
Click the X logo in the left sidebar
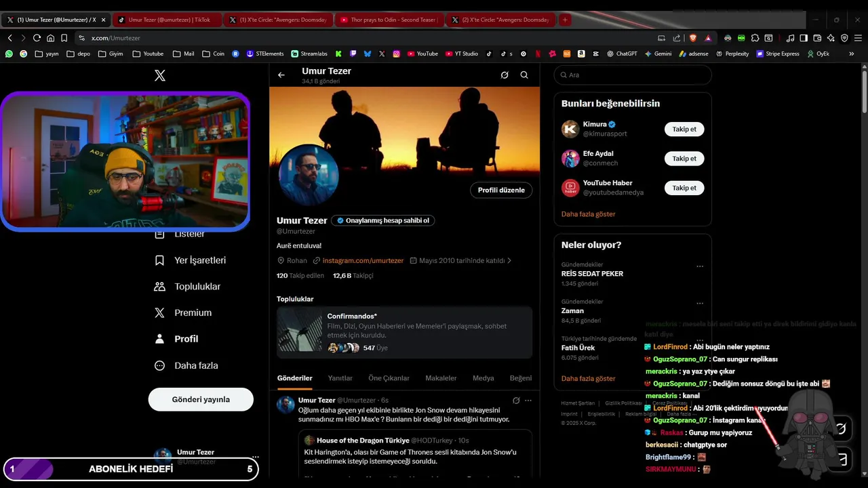click(x=160, y=75)
